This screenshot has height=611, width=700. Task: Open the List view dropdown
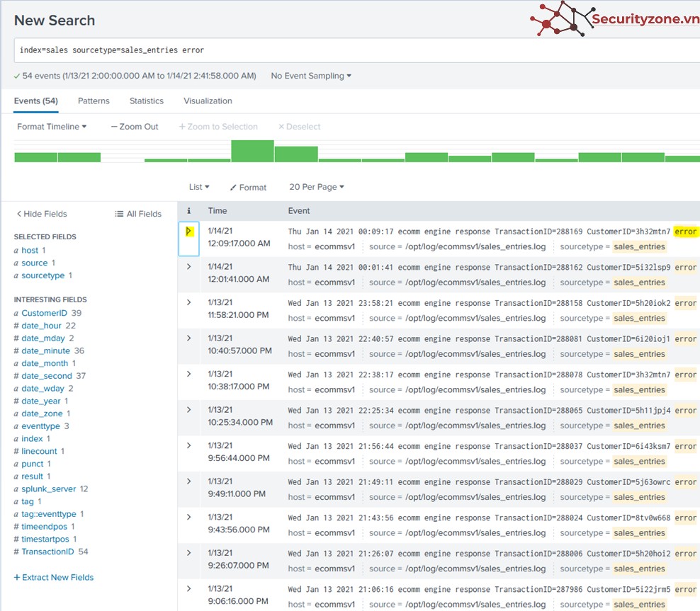199,187
